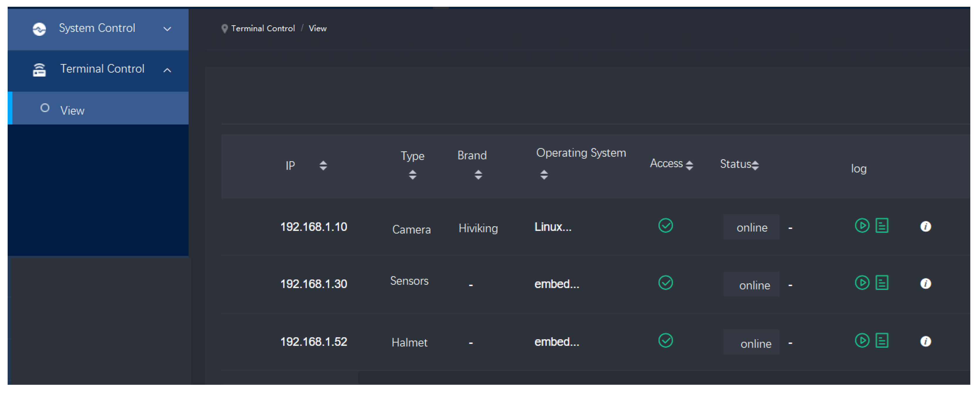Open log document icon for 192.168.1.10
This screenshot has height=393, width=980.
pos(882,226)
